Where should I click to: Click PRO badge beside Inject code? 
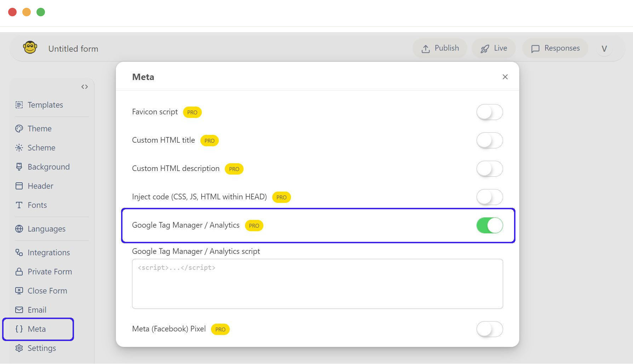coord(281,197)
